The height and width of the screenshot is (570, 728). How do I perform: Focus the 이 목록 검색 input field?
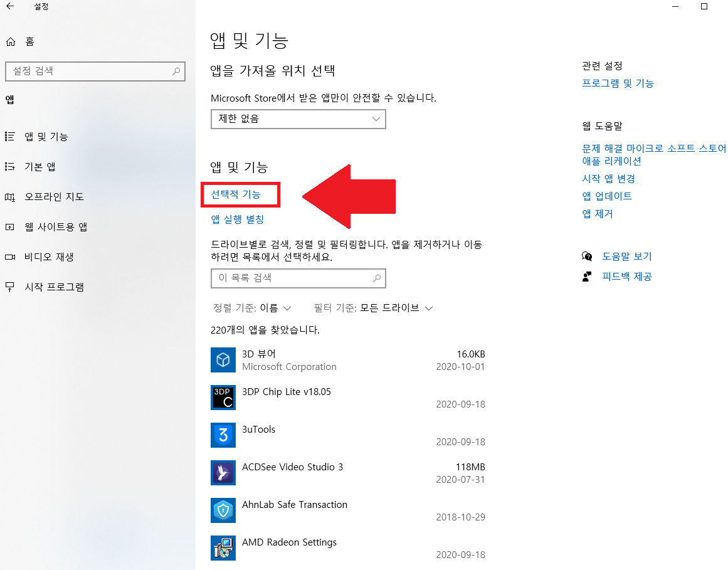(x=298, y=278)
